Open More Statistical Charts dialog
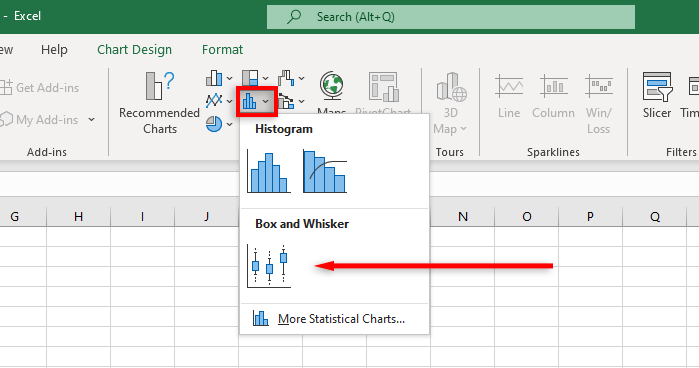Image resolution: width=699 pixels, height=368 pixels. point(334,319)
